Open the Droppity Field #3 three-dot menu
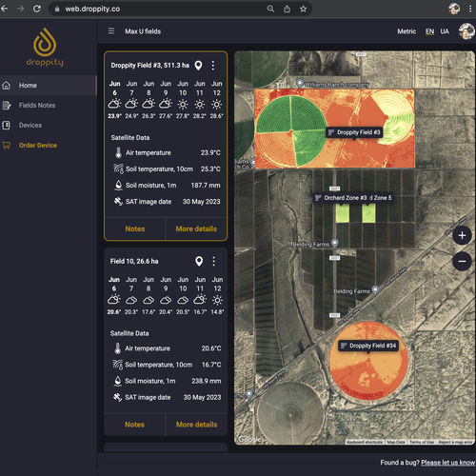This screenshot has height=476, width=476. 213,66
